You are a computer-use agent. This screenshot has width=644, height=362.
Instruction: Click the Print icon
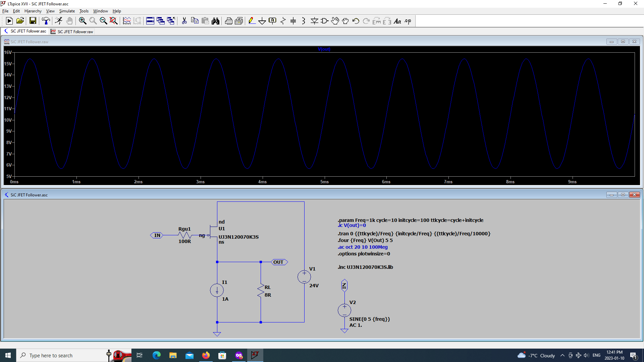click(x=228, y=21)
